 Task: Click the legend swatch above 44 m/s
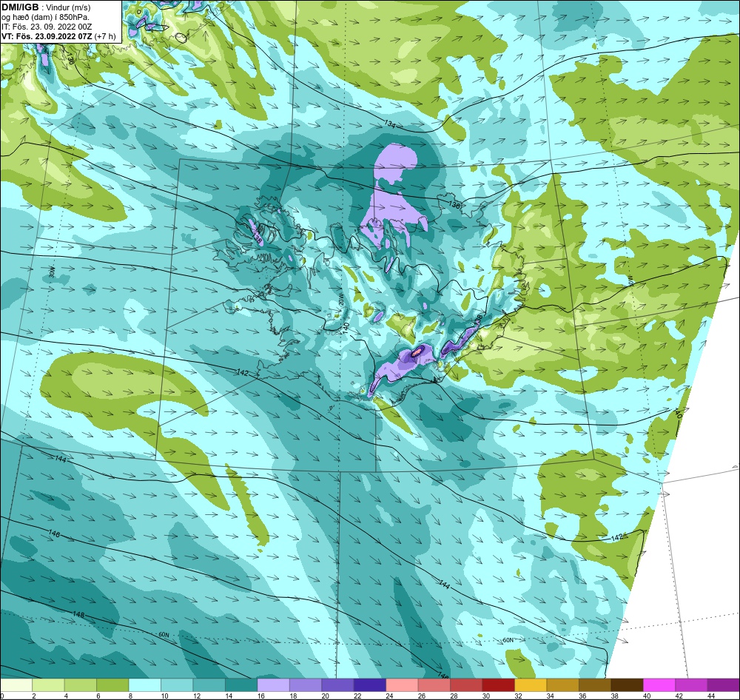723,685
